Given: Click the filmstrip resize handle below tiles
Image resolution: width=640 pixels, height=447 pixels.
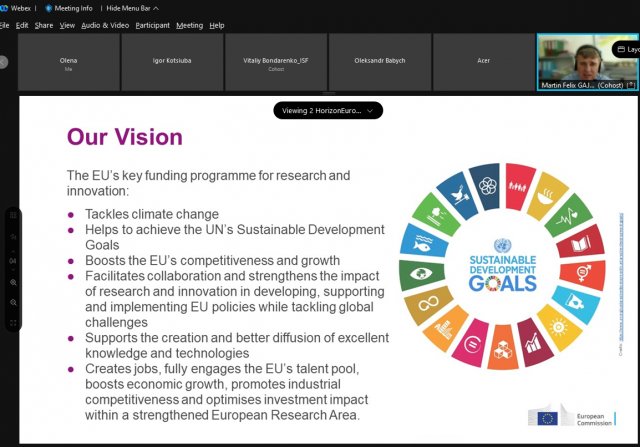Looking at the screenshot, I should coord(329,93).
